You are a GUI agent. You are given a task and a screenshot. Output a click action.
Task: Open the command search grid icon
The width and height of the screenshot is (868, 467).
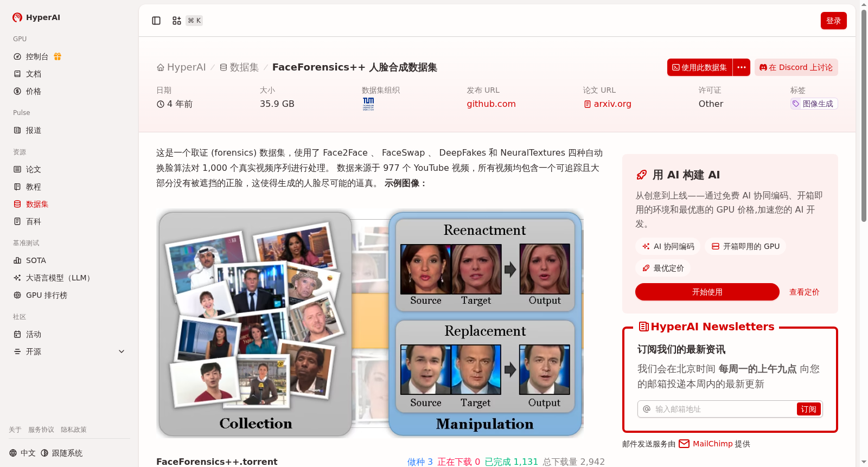177,21
